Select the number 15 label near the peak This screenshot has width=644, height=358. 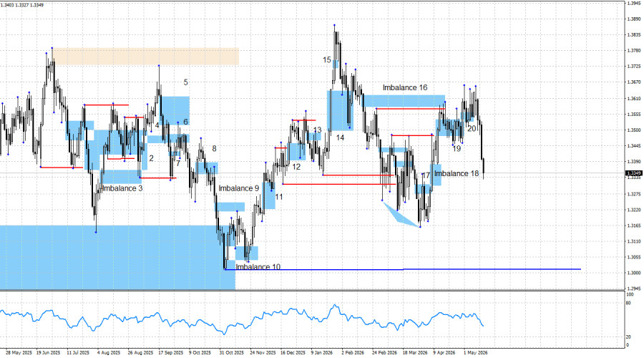click(x=326, y=60)
